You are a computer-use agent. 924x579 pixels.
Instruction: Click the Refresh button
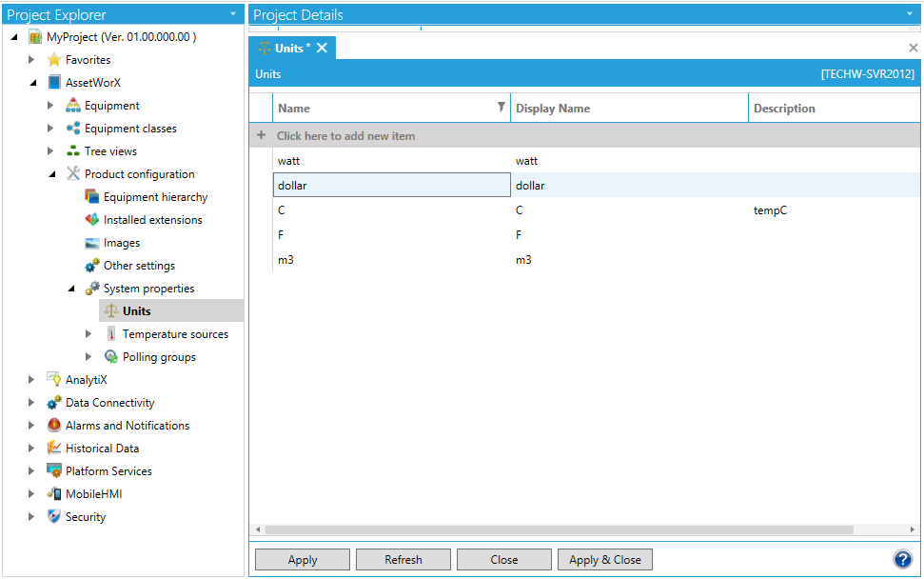(403, 560)
